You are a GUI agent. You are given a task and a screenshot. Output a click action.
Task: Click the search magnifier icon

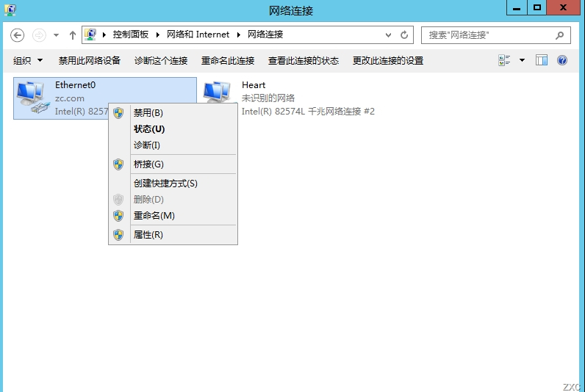[559, 35]
